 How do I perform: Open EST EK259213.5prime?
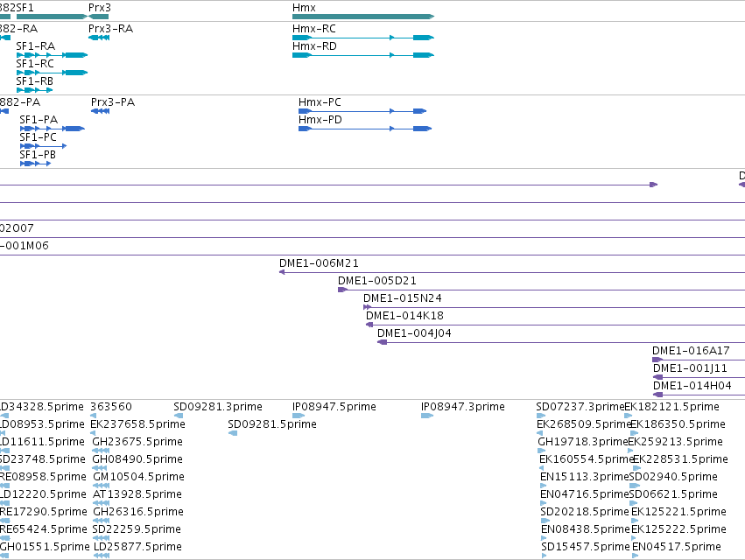click(675, 442)
